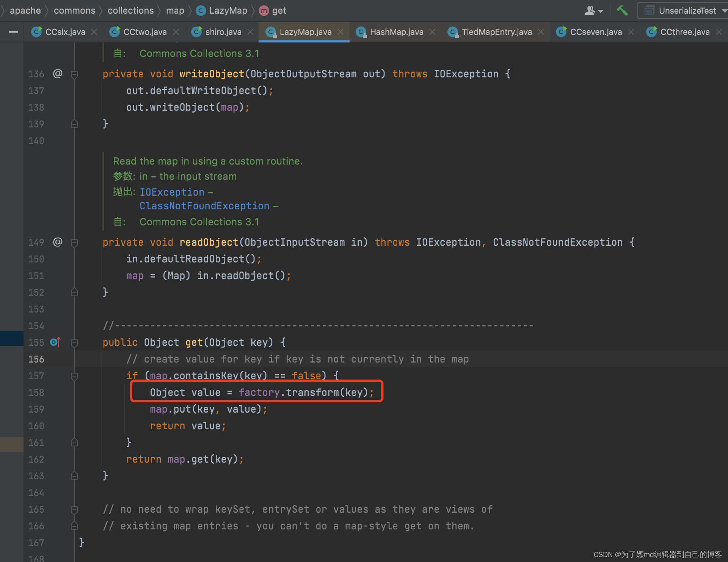Image resolution: width=728 pixels, height=562 pixels.
Task: Click 'transform' method call on line 158
Action: (x=312, y=392)
